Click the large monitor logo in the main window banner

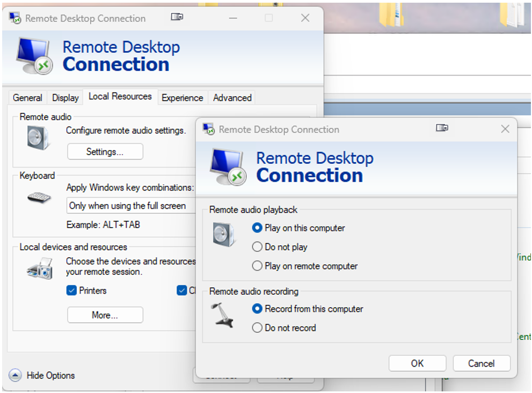click(x=34, y=56)
